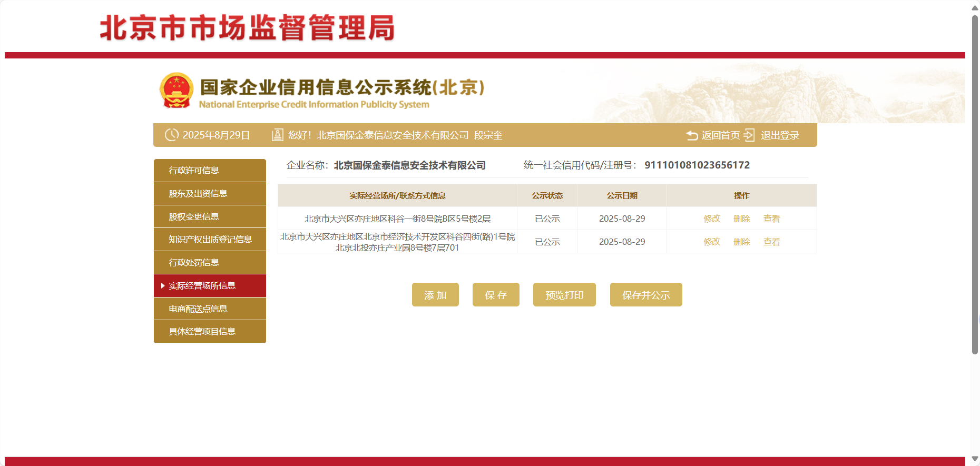Click the 操作 column header
The image size is (980, 466).
tap(742, 196)
